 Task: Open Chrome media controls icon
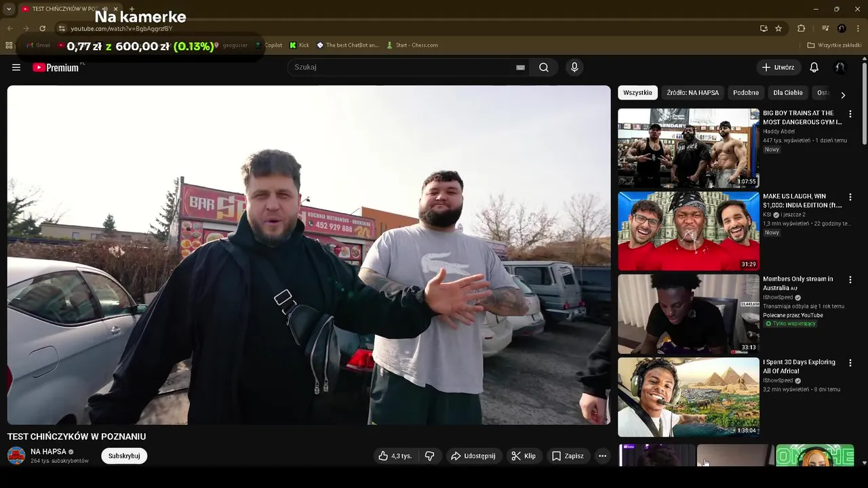point(825,28)
